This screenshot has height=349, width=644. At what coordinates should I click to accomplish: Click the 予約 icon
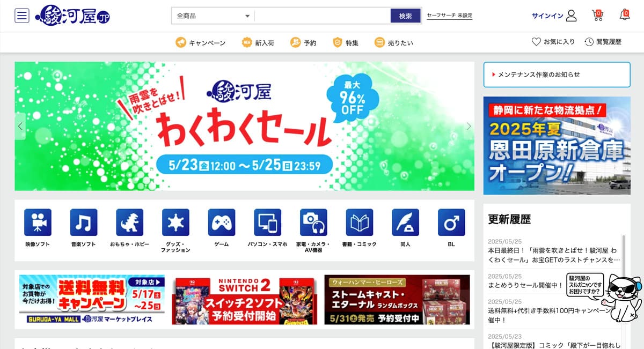click(x=295, y=42)
